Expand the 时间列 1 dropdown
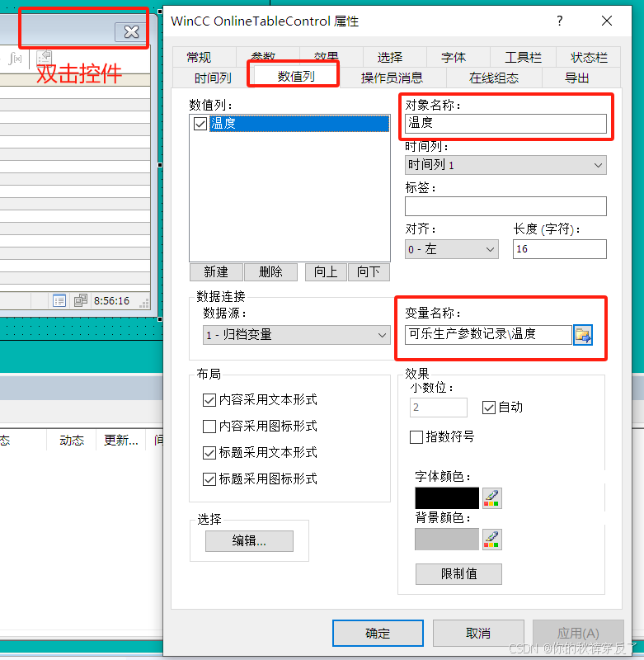Viewport: 644px width, 660px height. 505,165
